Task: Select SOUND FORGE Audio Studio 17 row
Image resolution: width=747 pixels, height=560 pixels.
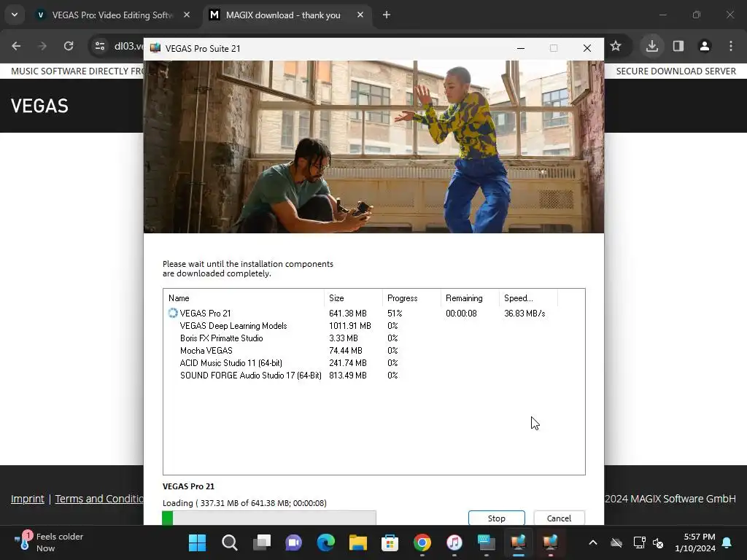Action: click(374, 376)
